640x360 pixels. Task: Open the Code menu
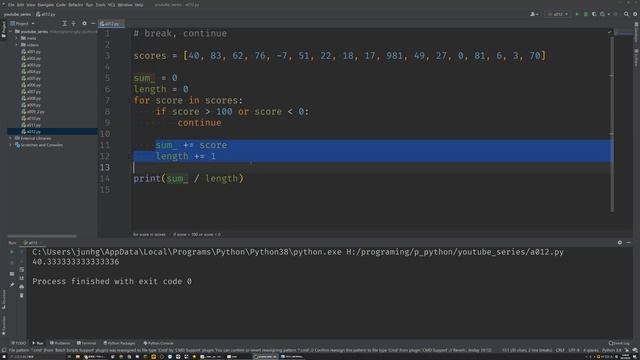(61, 5)
